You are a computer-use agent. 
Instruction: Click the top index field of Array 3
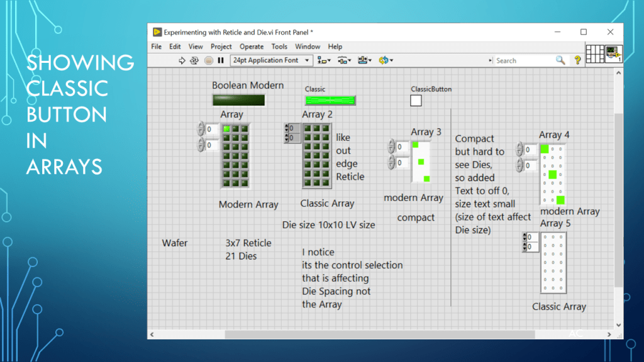[x=402, y=147]
